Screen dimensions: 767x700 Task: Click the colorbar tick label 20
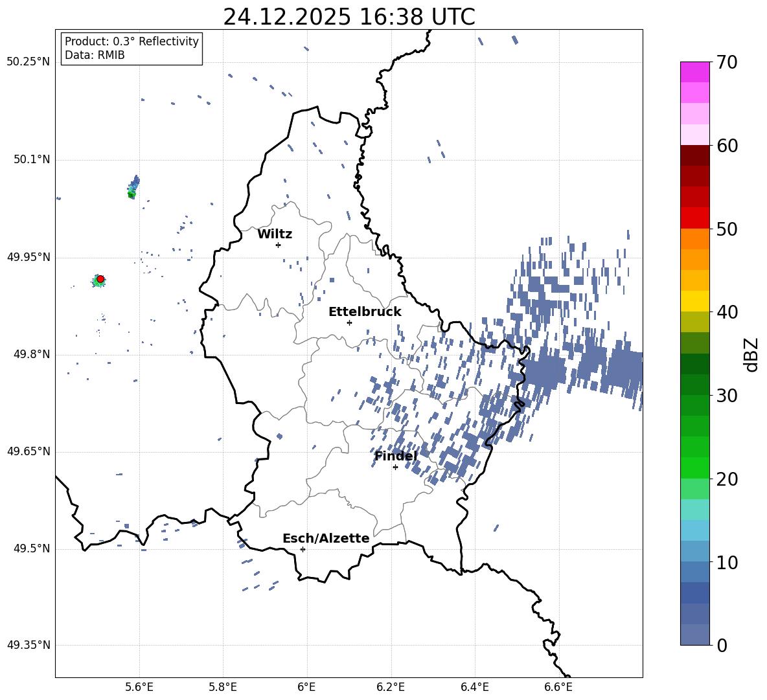tap(727, 479)
